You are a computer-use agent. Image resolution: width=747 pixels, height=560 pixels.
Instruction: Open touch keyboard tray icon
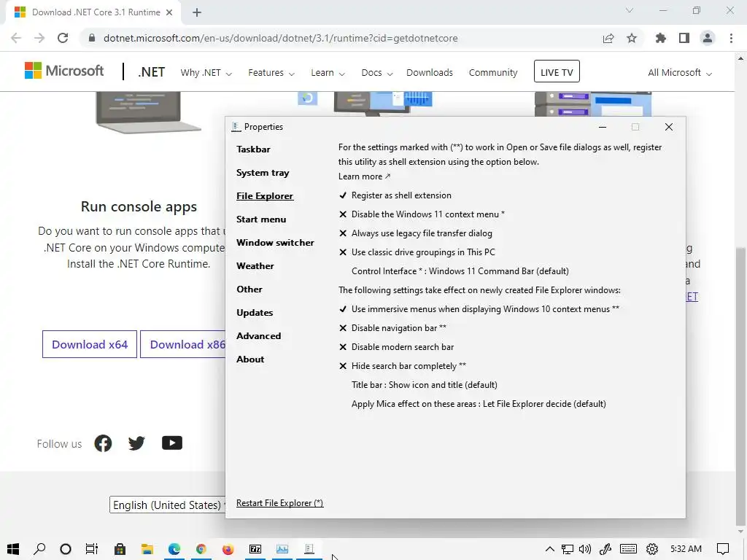coord(628,549)
